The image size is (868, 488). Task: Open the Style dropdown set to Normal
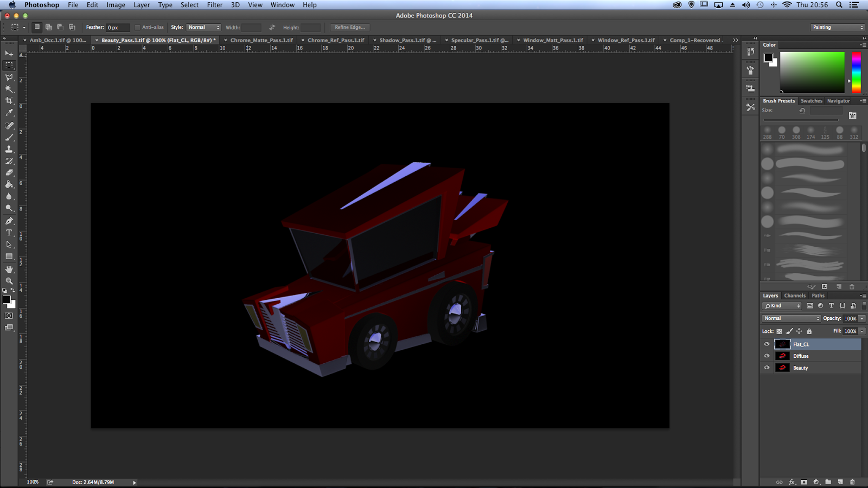click(203, 28)
